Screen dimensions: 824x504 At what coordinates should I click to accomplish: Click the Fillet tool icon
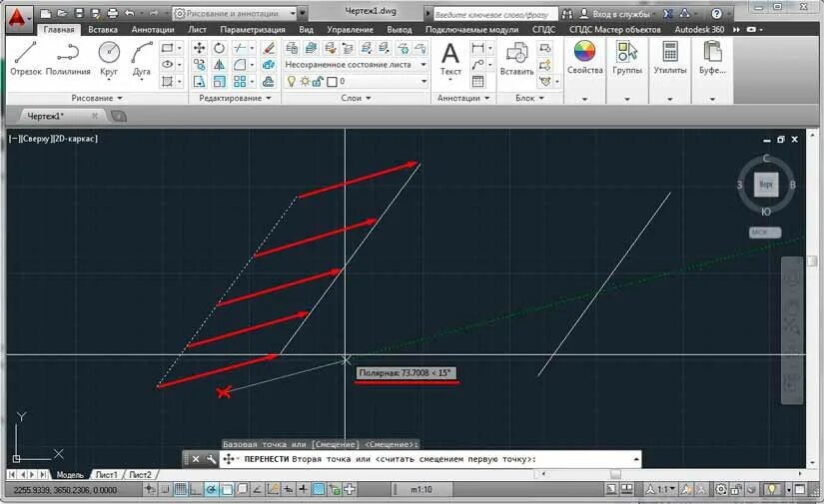tap(240, 65)
